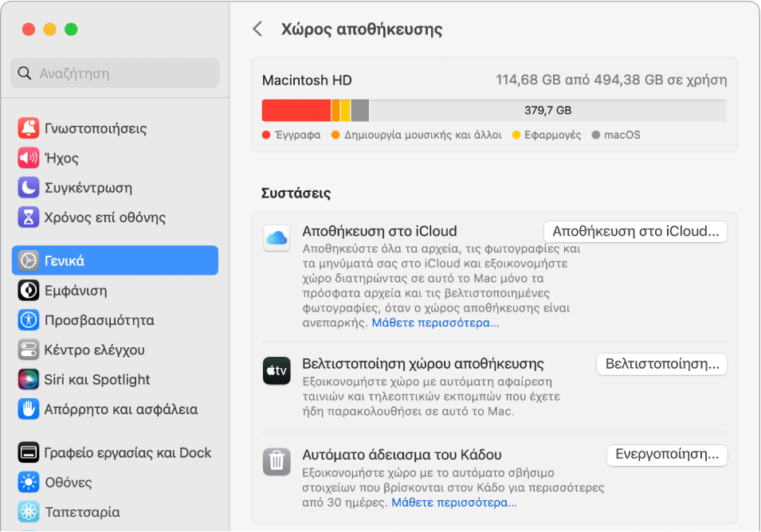Click the Ενεργοποίηση… button for Trash
Viewport: 761px width, 532px height.
click(667, 456)
